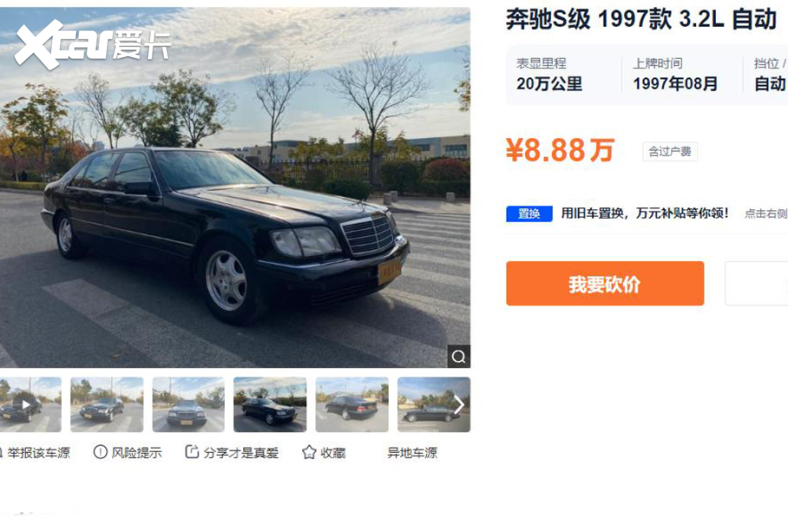The height and width of the screenshot is (525, 788).
Task: Select the front-view car thumbnail
Action: coord(188,404)
